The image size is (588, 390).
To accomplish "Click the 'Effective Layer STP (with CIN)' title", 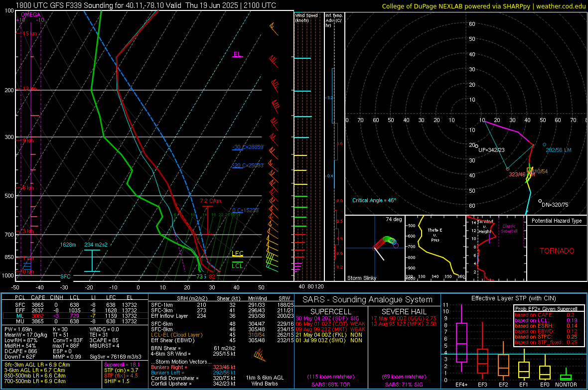I will (x=513, y=298).
